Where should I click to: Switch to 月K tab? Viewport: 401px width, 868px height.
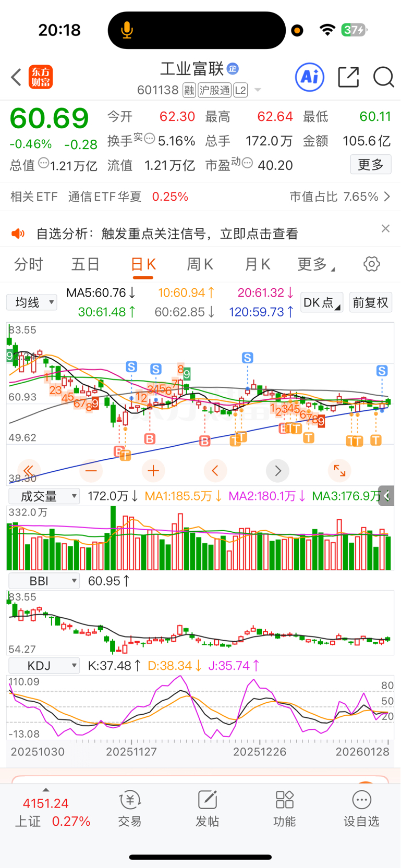[x=258, y=264]
